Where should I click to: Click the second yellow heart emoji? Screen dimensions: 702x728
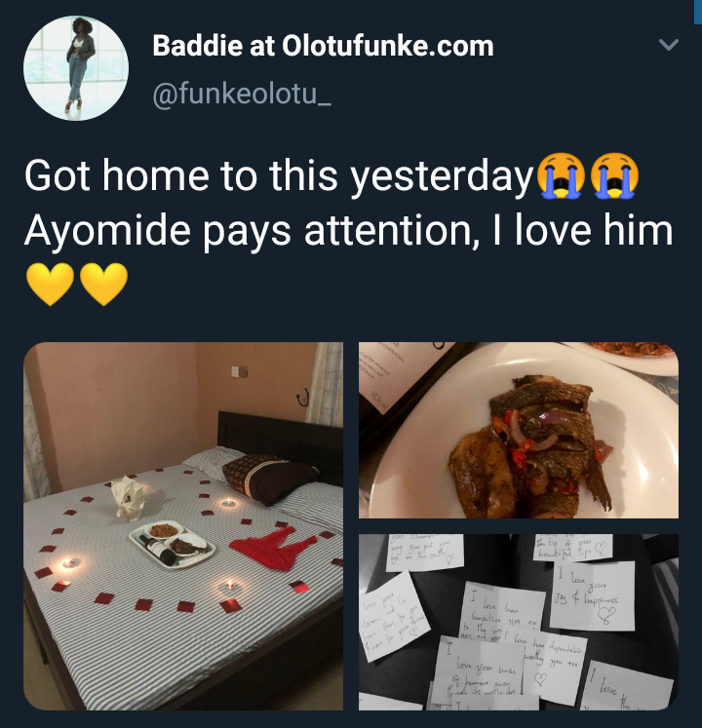click(104, 285)
